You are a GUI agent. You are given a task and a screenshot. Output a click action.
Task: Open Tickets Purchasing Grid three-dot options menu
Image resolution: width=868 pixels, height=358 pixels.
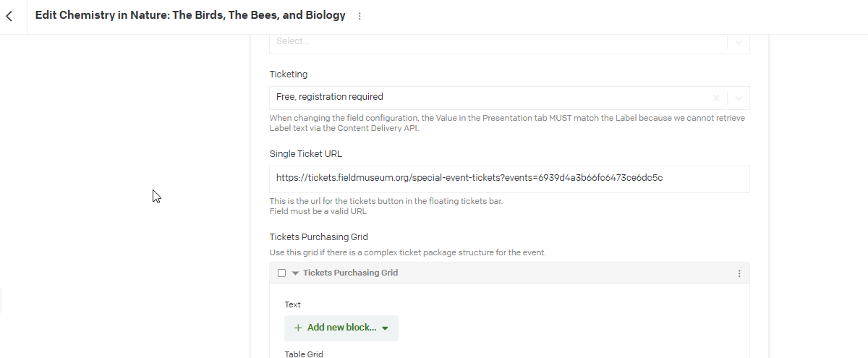point(739,273)
